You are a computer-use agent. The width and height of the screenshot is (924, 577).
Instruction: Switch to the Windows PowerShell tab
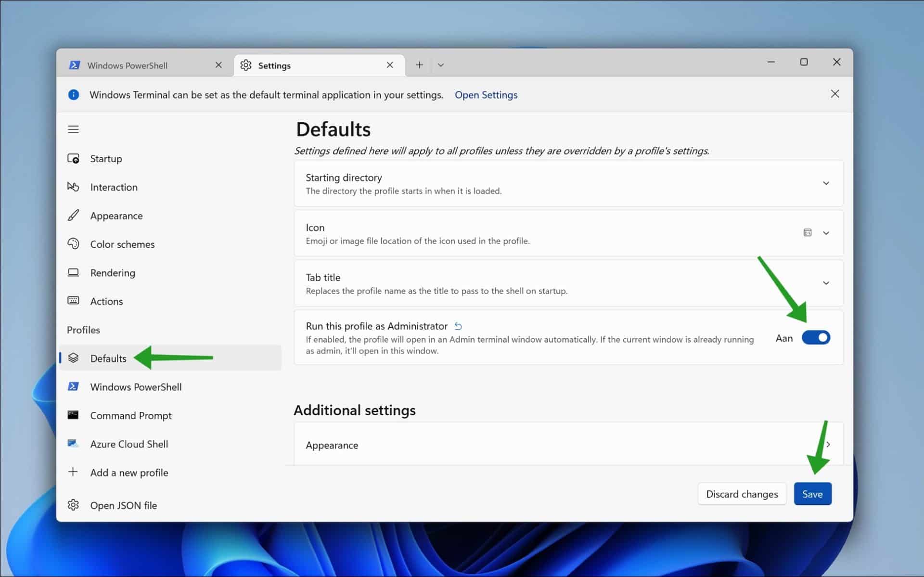coord(145,65)
